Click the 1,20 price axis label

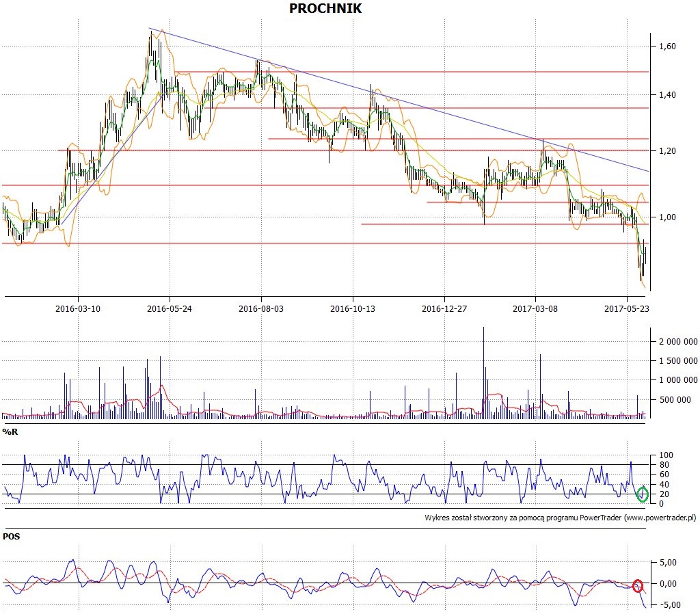tap(667, 151)
